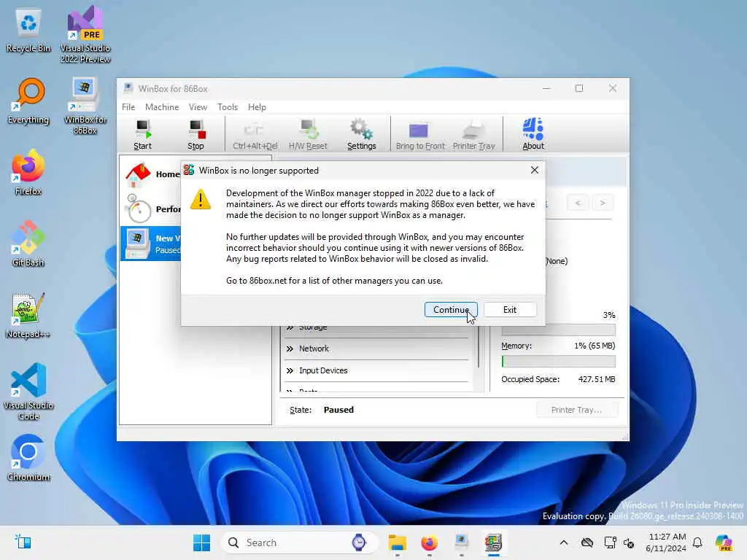747x560 pixels.
Task: Open the View menu
Action: click(198, 107)
